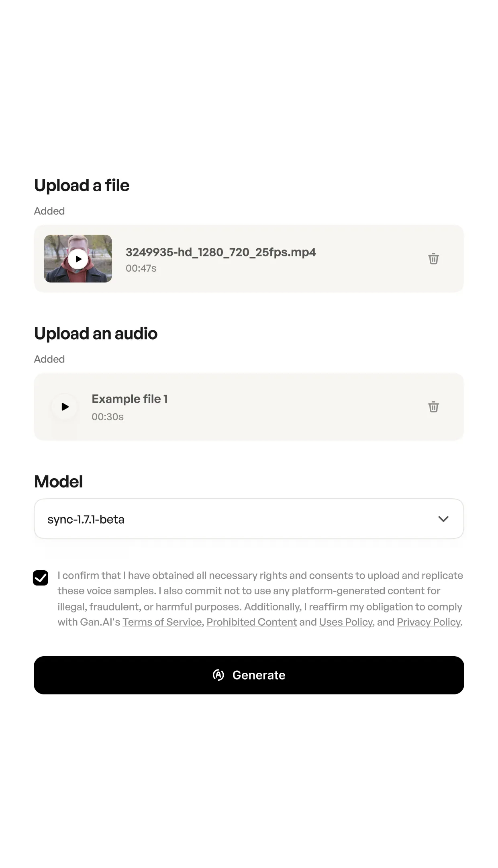Click the 00:47s video duration label
This screenshot has height=868, width=498.
(x=141, y=268)
